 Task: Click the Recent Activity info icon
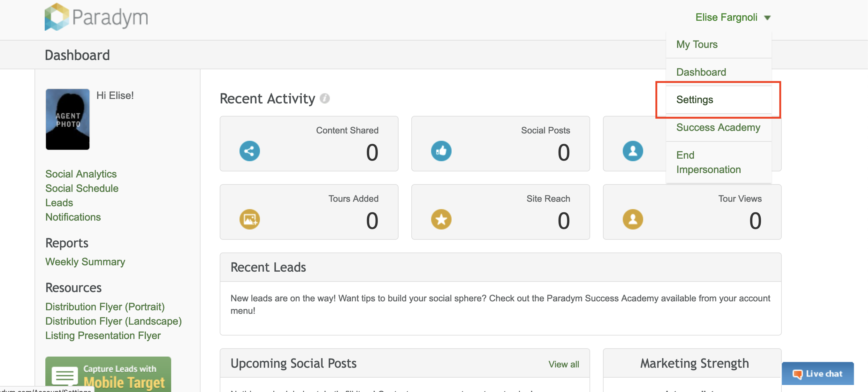pyautogui.click(x=324, y=98)
